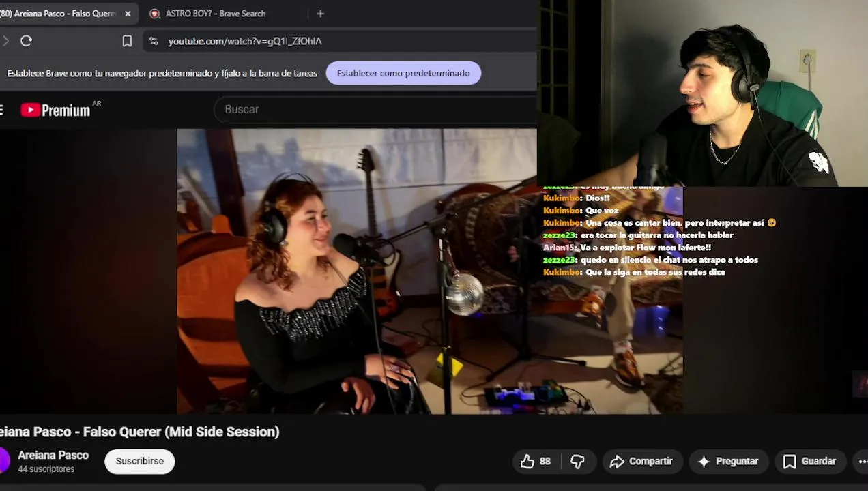Open the Areiana Pasco channel name link
The height and width of the screenshot is (491, 868).
click(53, 455)
